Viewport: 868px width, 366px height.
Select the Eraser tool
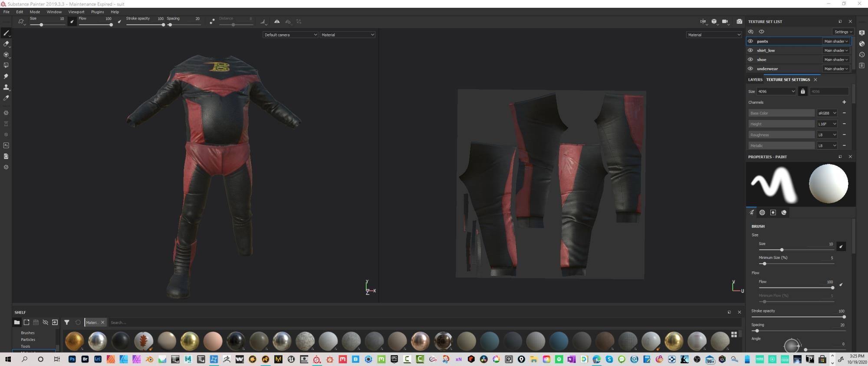(x=6, y=44)
